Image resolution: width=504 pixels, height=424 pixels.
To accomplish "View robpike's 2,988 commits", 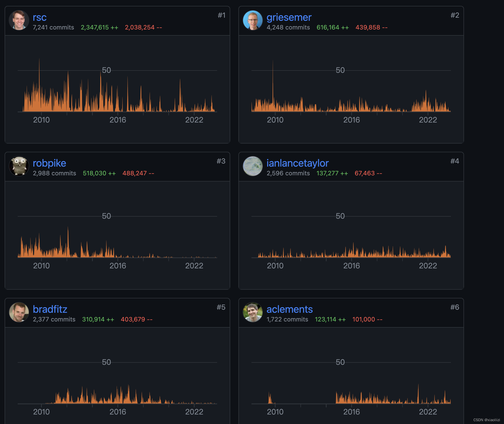I will 54,173.
